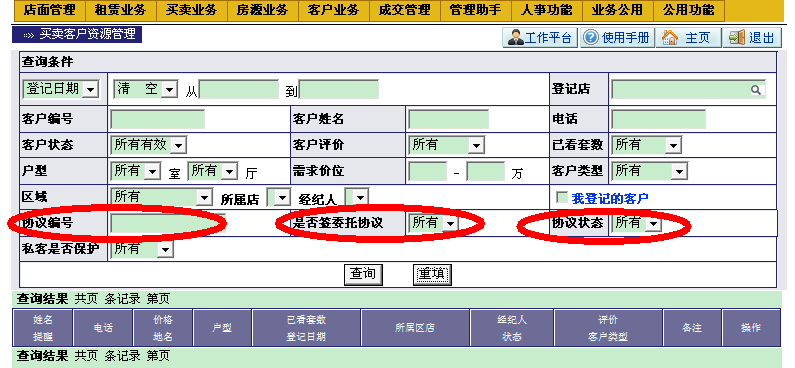The height and width of the screenshot is (368, 795).
Task: Open the 工作平台 toolbar button
Action: tap(540, 38)
